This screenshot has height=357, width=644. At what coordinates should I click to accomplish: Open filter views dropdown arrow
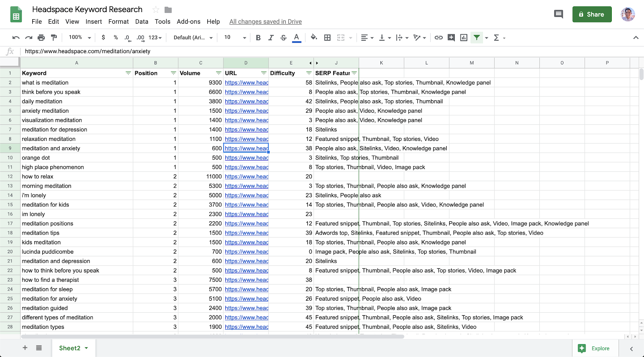[487, 38]
